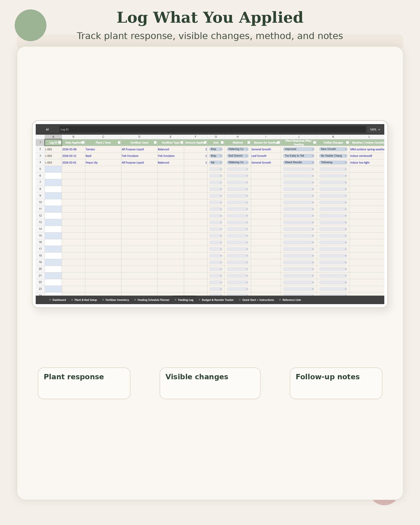Open the New Growth visible changes dropdown
This screenshot has height=525, width=420.
333,149
